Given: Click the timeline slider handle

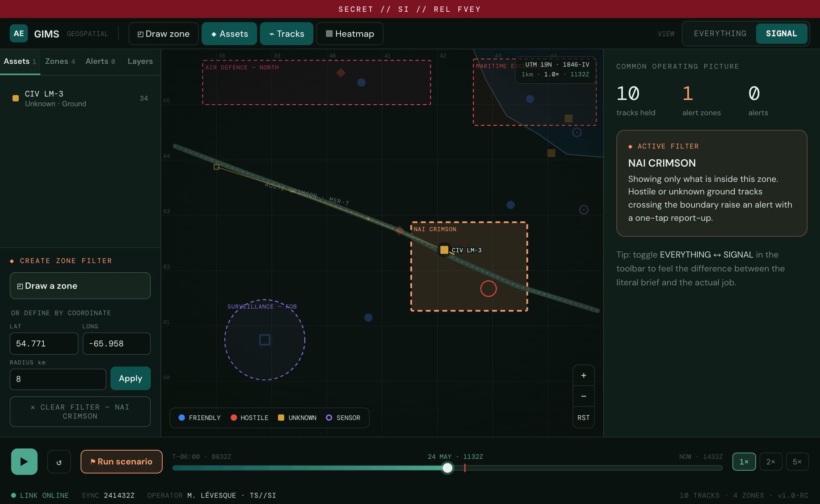Looking at the screenshot, I should 448,468.
